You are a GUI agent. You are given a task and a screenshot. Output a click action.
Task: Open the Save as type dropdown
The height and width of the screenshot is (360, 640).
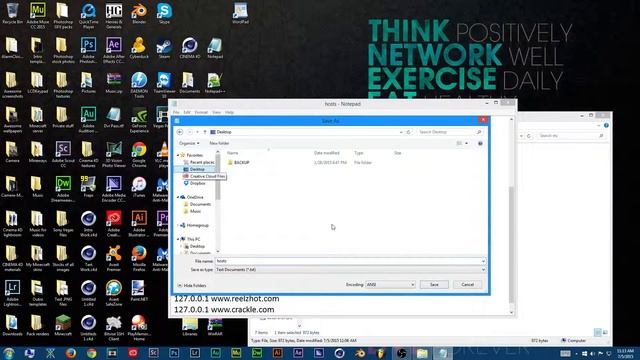[350, 270]
